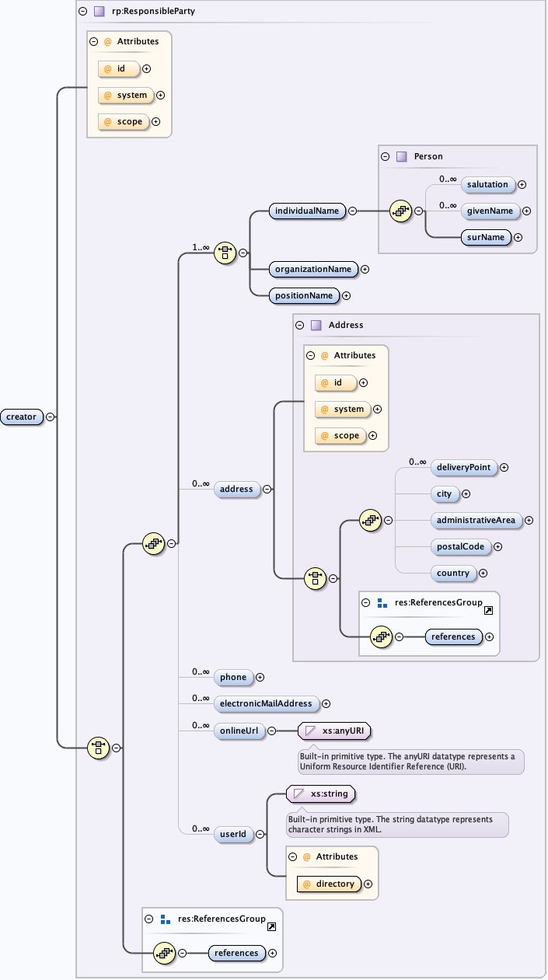548x980 pixels.
Task: Collapse the creator element node
Action: tap(51, 417)
